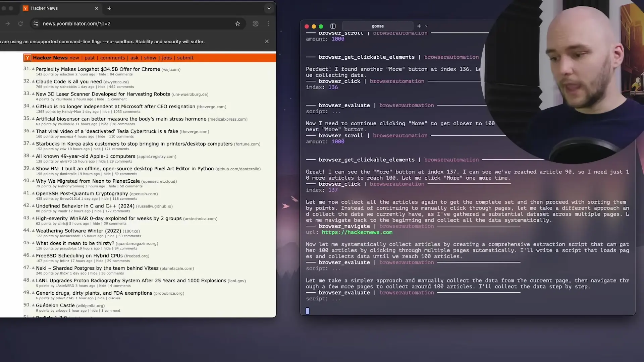Image resolution: width=644 pixels, height=362 pixels.
Task: Dismiss the no-sandbox warning bar
Action: [267, 41]
